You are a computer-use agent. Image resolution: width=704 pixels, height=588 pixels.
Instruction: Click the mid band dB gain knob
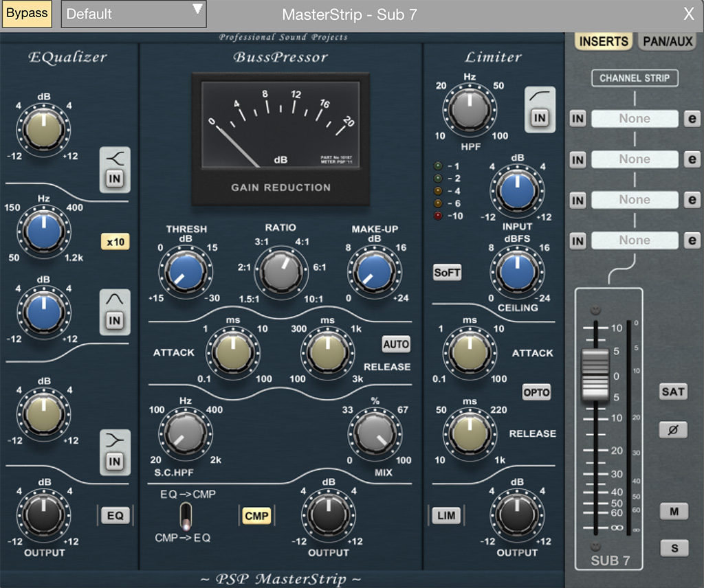coord(43,313)
